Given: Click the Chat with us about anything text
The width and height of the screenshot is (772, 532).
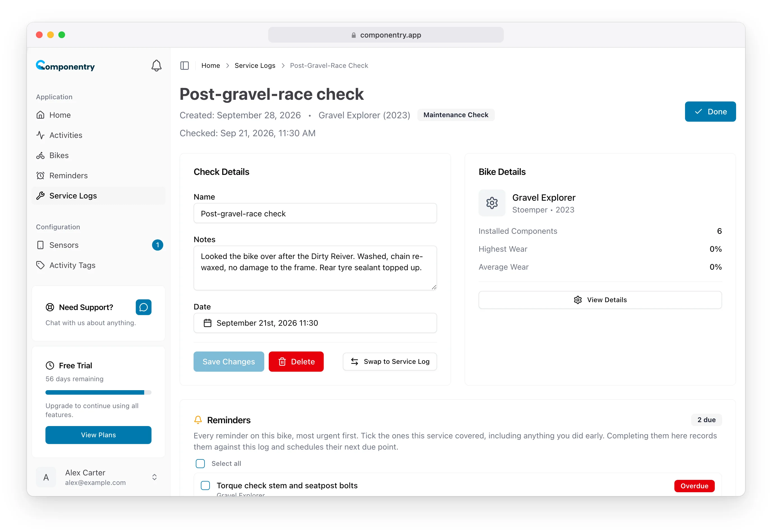Looking at the screenshot, I should point(91,323).
